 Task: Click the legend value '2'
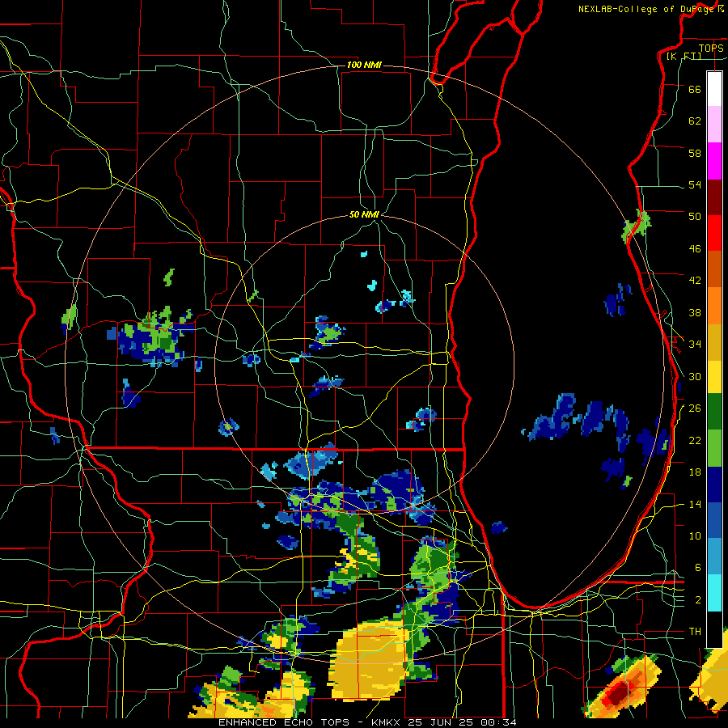point(698,600)
